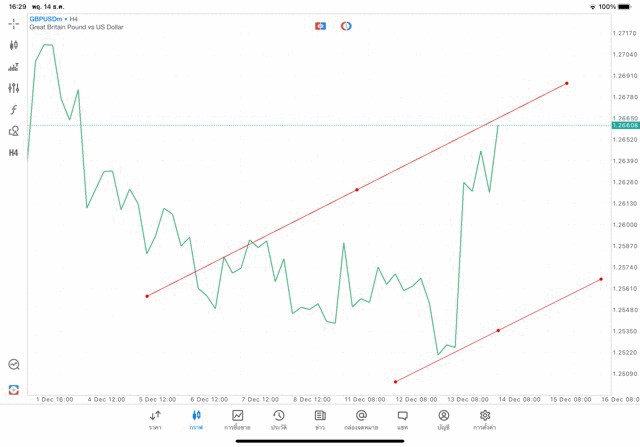Tap the red-blue logo icon in bottom-left corner
Viewport: 640px width, 447px height.
(x=14, y=389)
